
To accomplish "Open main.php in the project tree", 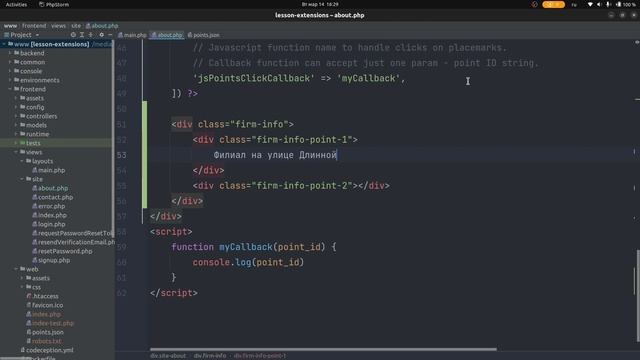I will pos(49,170).
